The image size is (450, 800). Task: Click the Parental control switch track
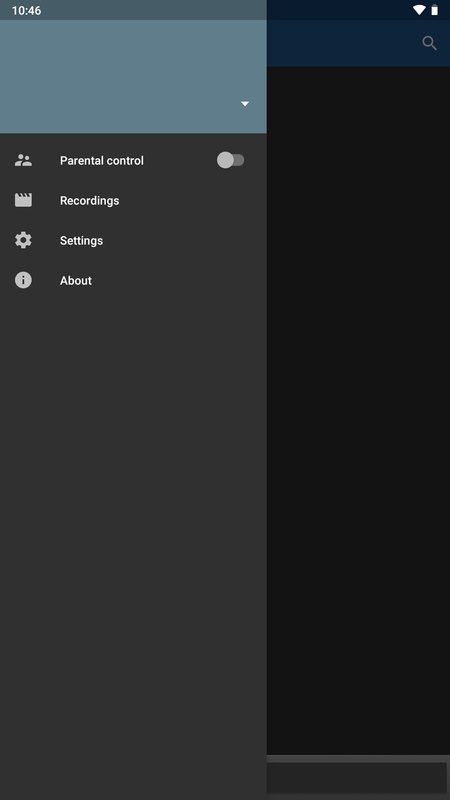[237, 160]
